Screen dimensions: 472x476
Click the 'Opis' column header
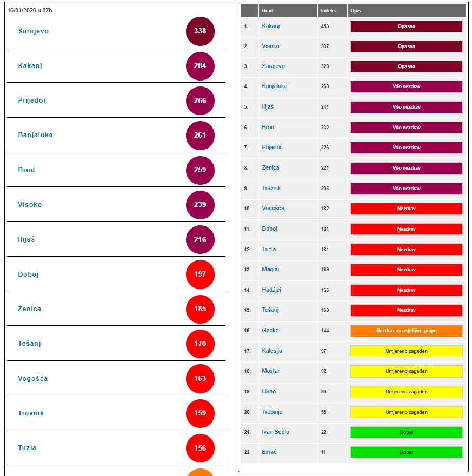tap(356, 11)
